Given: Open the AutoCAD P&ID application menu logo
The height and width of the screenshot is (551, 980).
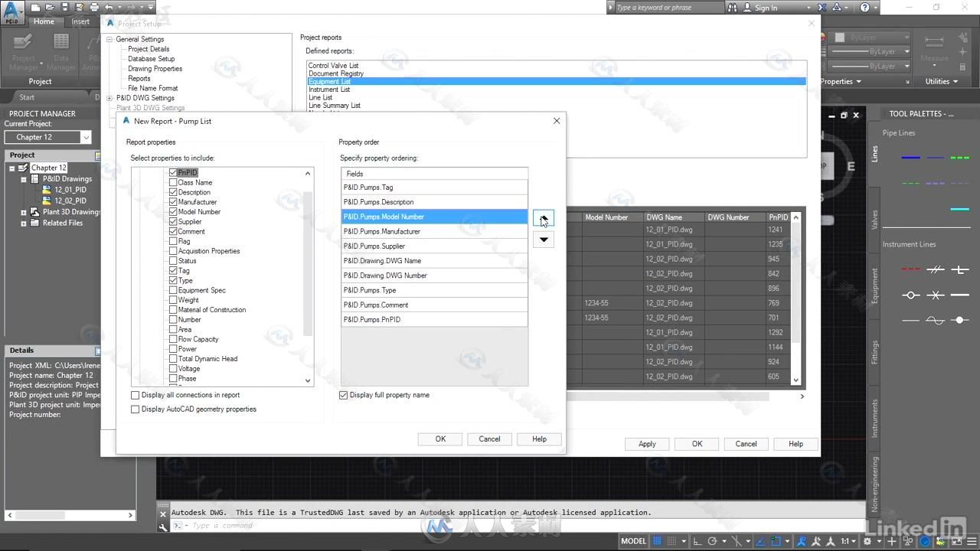Looking at the screenshot, I should tap(11, 13).
